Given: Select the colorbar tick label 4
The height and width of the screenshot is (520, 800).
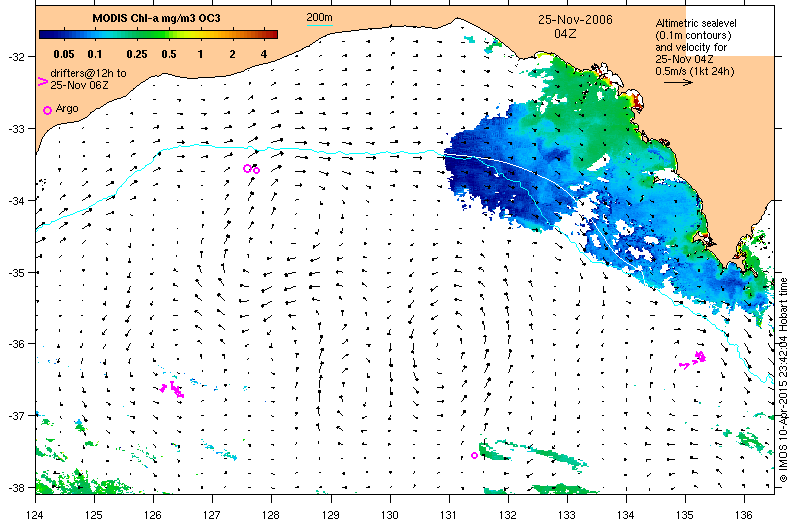Looking at the screenshot, I should (x=264, y=54).
